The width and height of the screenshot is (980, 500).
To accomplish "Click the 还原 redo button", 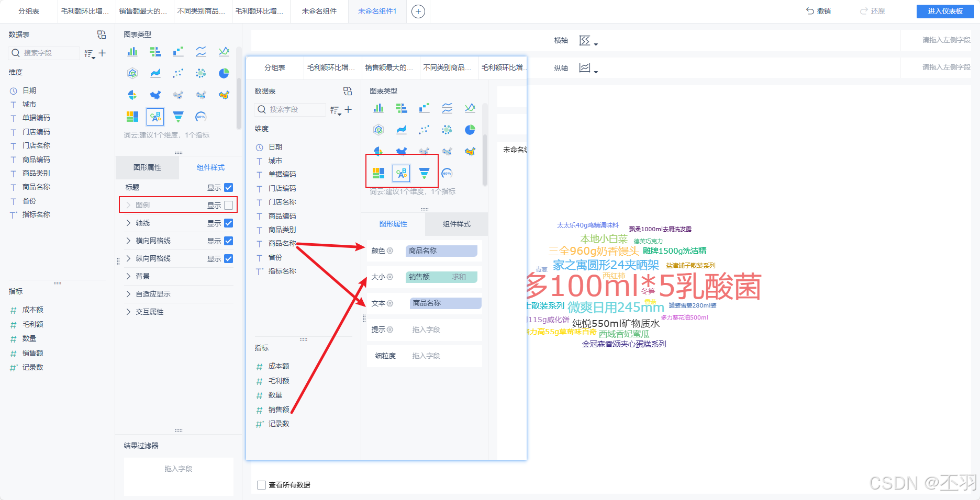I will tap(873, 11).
